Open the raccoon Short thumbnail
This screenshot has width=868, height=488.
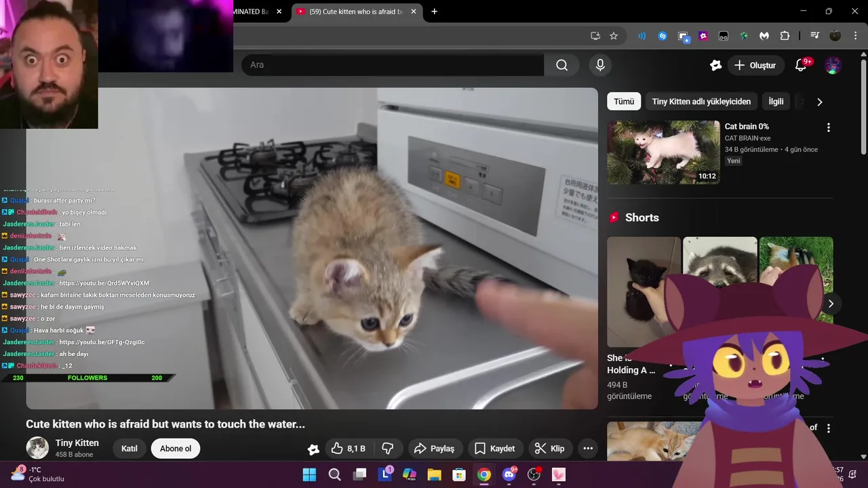tap(719, 261)
